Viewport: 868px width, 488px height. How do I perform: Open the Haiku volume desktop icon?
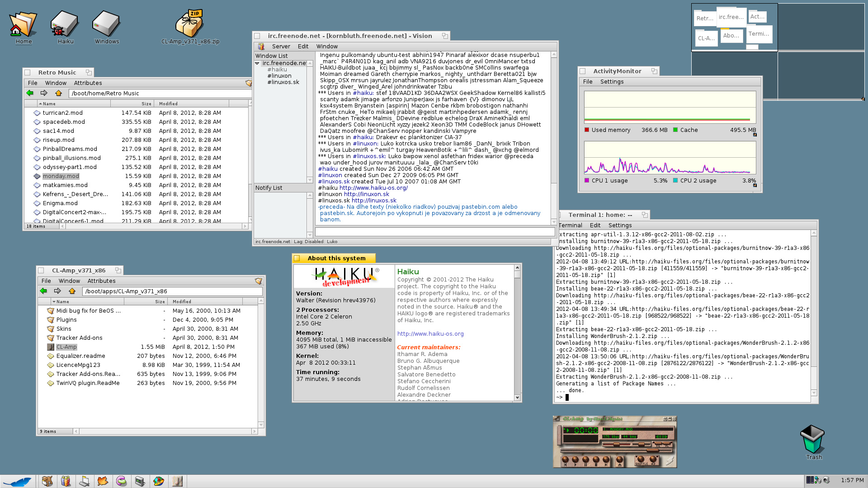click(65, 27)
